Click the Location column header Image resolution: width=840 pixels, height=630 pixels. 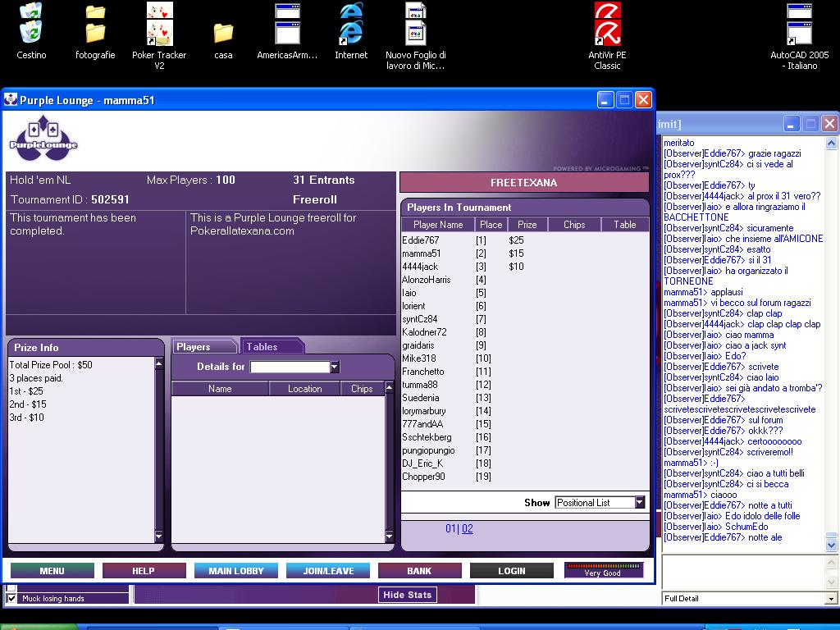(x=305, y=388)
